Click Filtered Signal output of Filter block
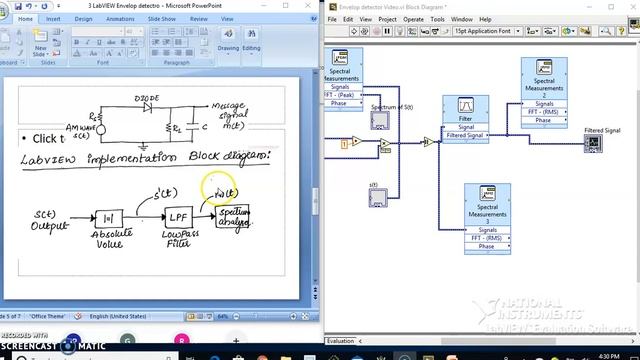Screen dimensions: 640x360 coord(465,136)
